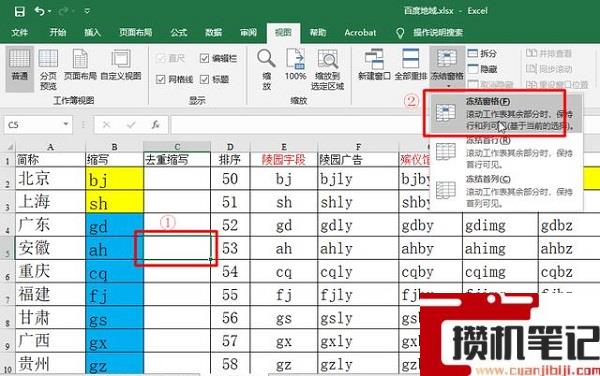Click the formula bar Cancel X icon
Viewport: 600px width, 376px height.
[106, 125]
